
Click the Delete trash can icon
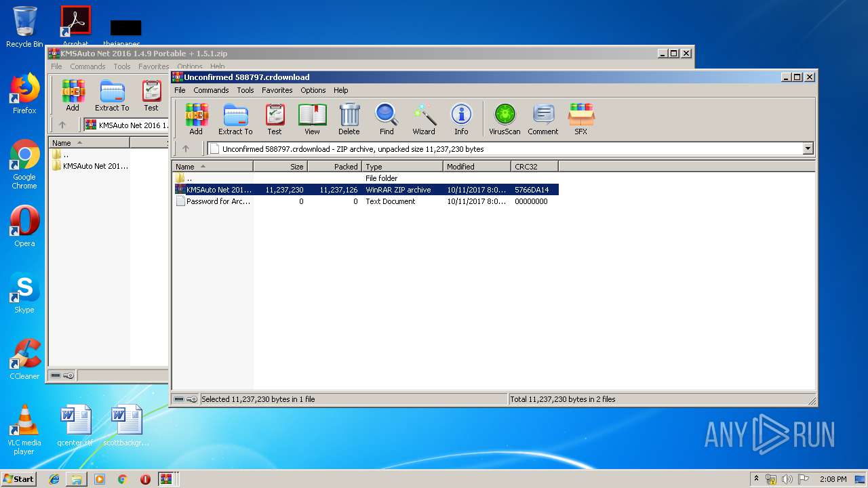pos(349,119)
